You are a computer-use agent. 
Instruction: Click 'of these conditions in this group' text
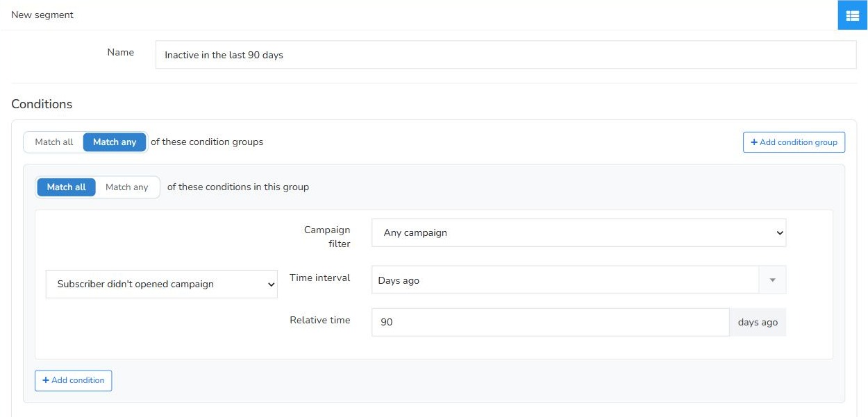pos(238,187)
